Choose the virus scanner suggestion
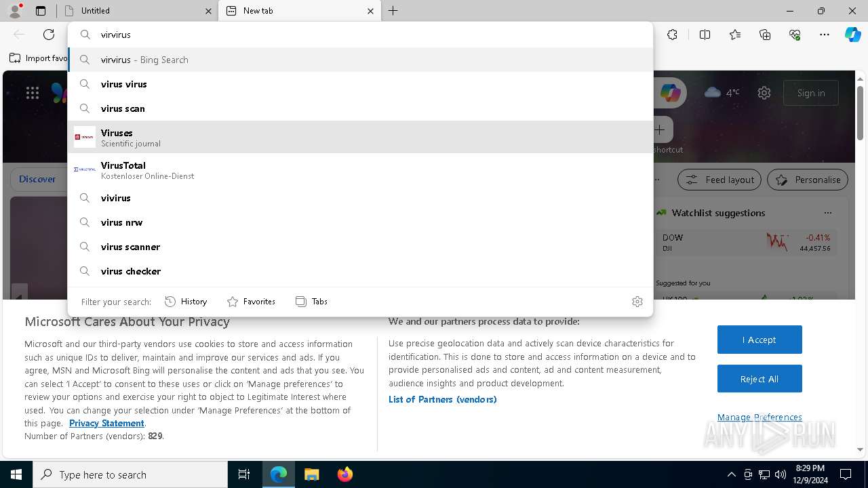Screen dimensions: 868x488 (x=360, y=247)
